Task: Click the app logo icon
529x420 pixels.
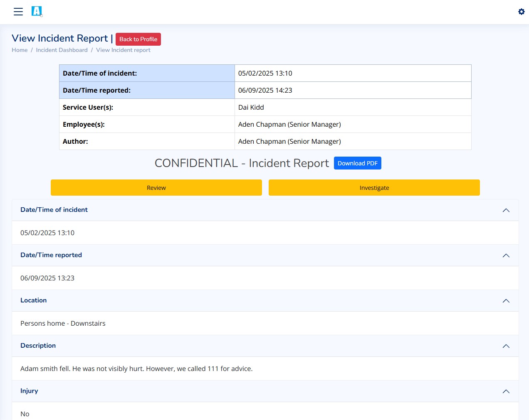Action: pos(37,11)
